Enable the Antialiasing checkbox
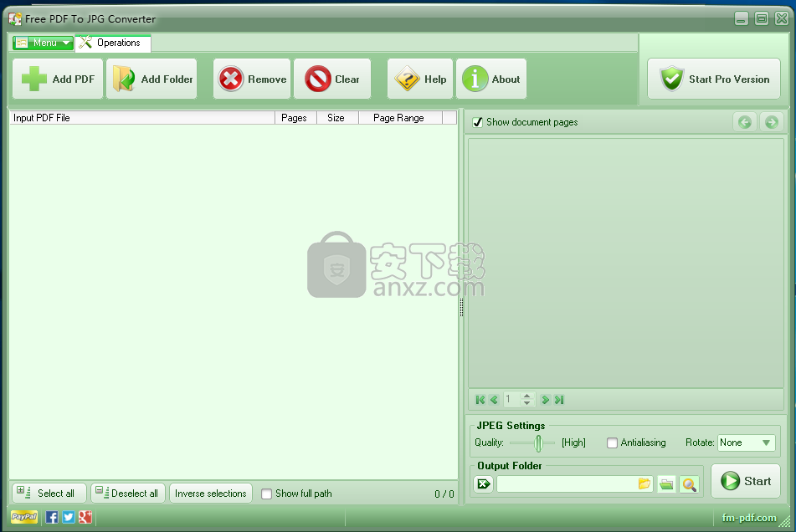The width and height of the screenshot is (796, 532). 612,442
